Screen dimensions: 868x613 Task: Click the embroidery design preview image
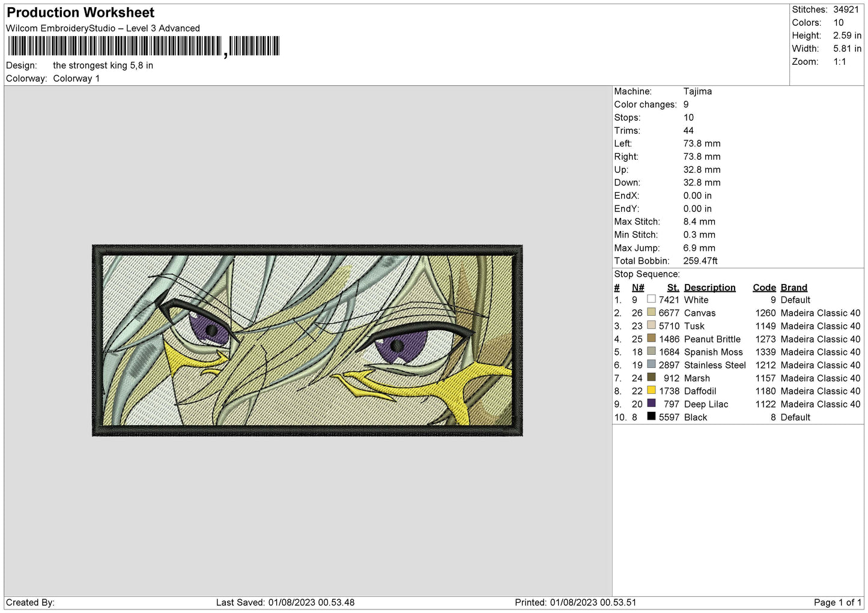(308, 340)
